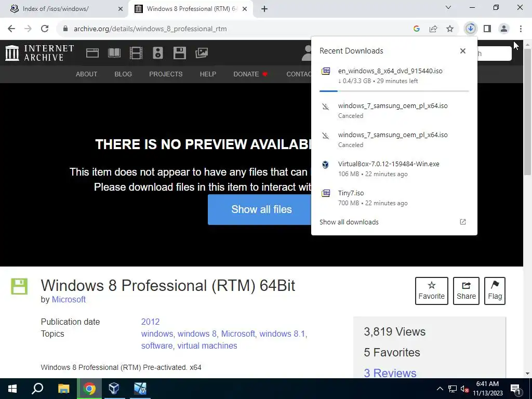
Task: Click the share page icon in address bar
Action: (x=433, y=29)
